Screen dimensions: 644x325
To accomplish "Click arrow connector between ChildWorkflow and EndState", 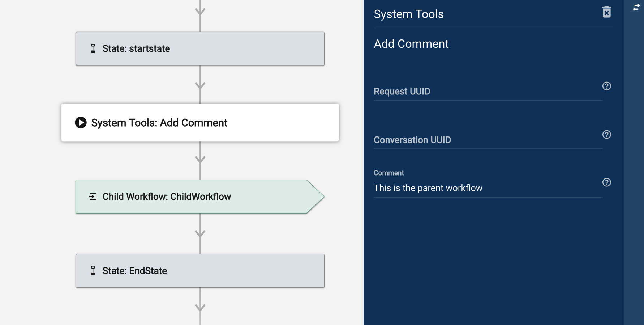I will click(x=200, y=233).
